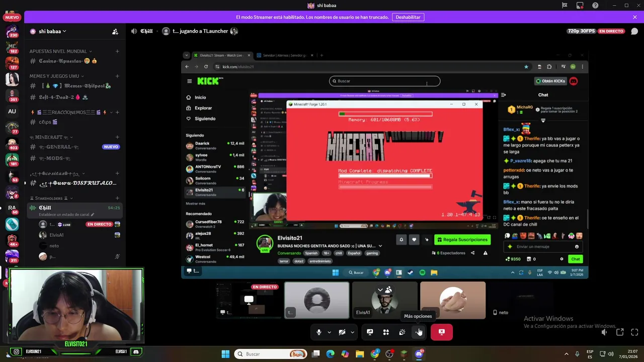Collapse participant thumbnails chevron above ElvisA1
The height and width of the screenshot is (362, 644).
click(380, 290)
